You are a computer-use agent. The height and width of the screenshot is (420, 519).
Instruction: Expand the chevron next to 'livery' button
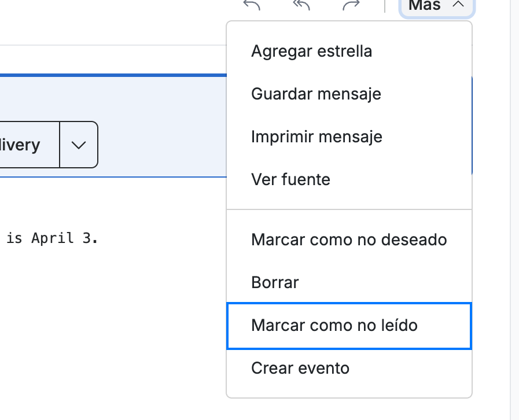[x=79, y=145]
